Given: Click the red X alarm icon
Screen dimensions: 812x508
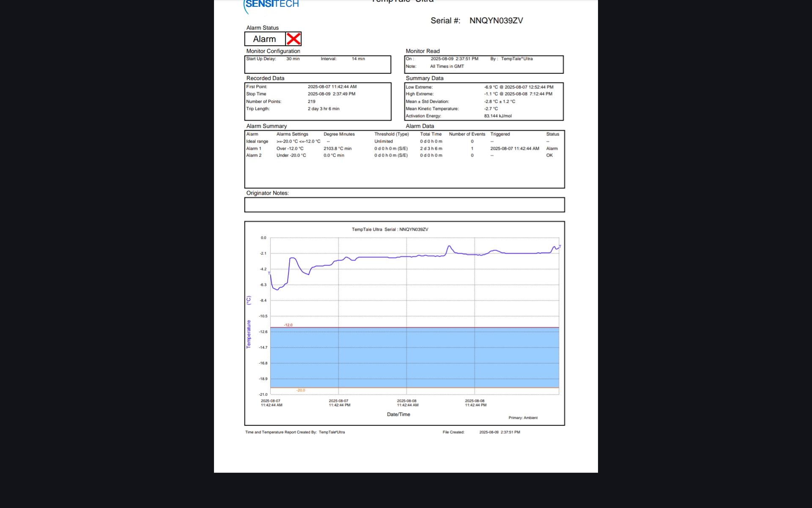Looking at the screenshot, I should click(x=294, y=39).
